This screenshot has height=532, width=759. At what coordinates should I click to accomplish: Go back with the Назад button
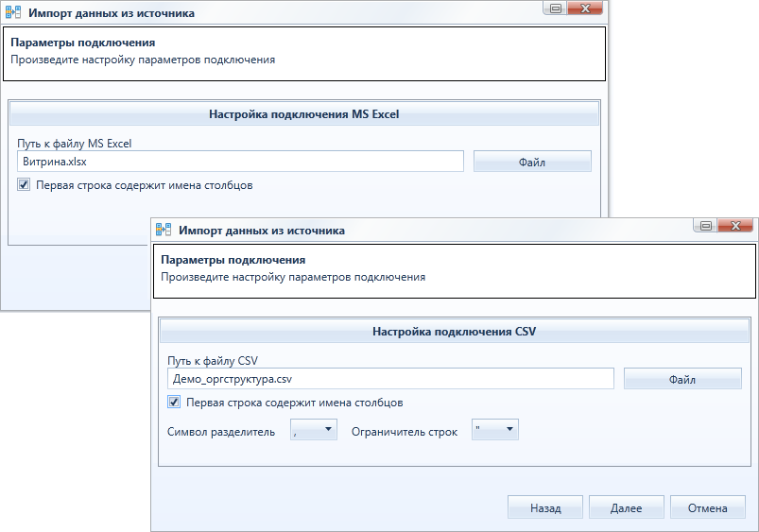point(545,507)
